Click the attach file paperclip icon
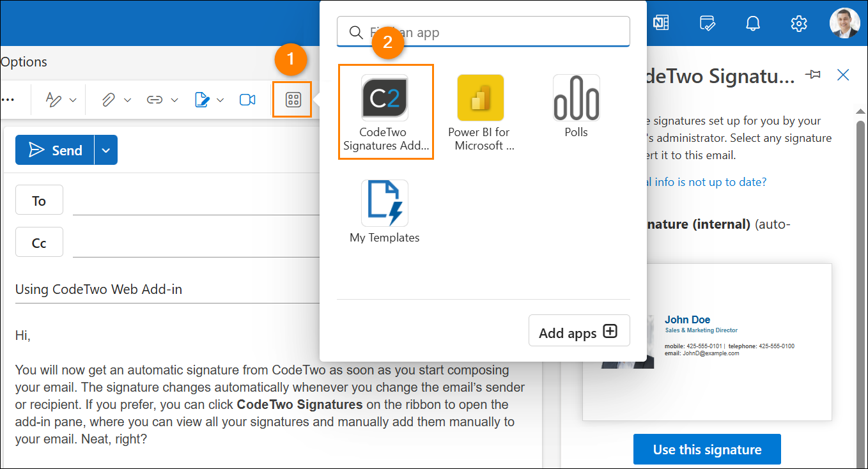This screenshot has height=469, width=868. pyautogui.click(x=109, y=100)
